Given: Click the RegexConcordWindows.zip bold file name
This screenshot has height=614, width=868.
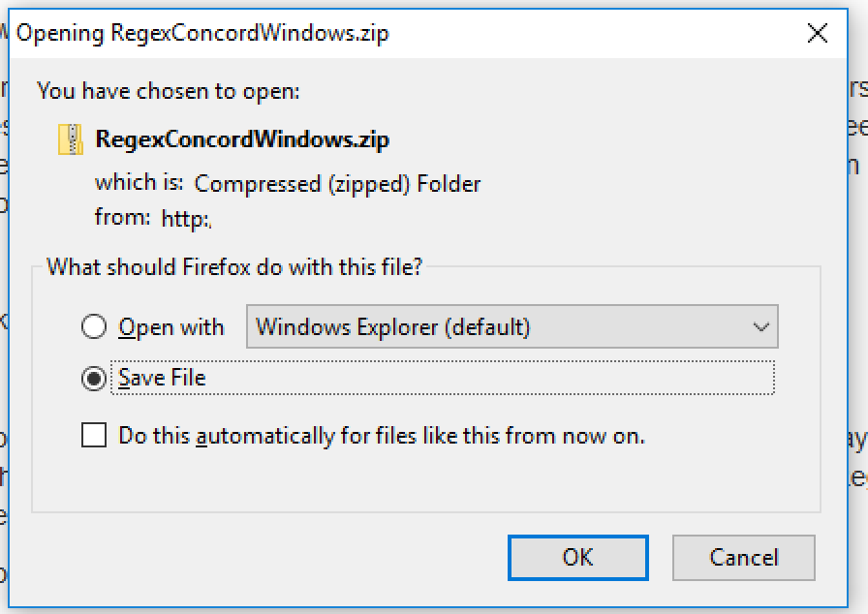Looking at the screenshot, I should [x=242, y=139].
